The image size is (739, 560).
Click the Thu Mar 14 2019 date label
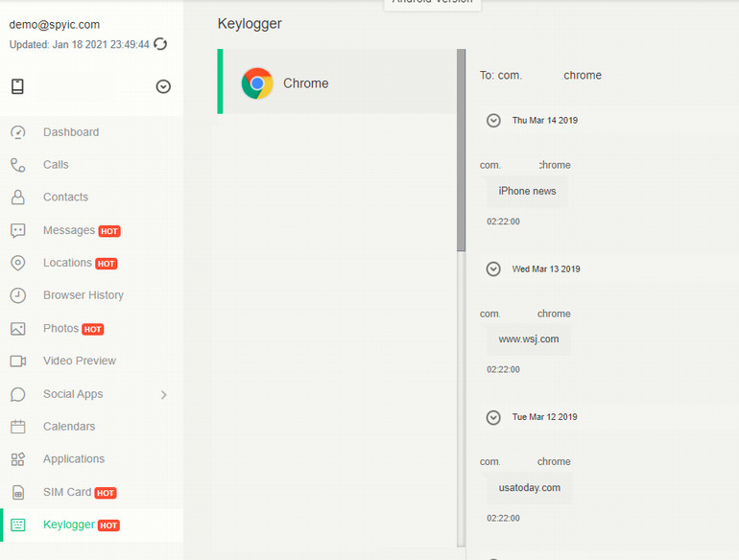545,121
